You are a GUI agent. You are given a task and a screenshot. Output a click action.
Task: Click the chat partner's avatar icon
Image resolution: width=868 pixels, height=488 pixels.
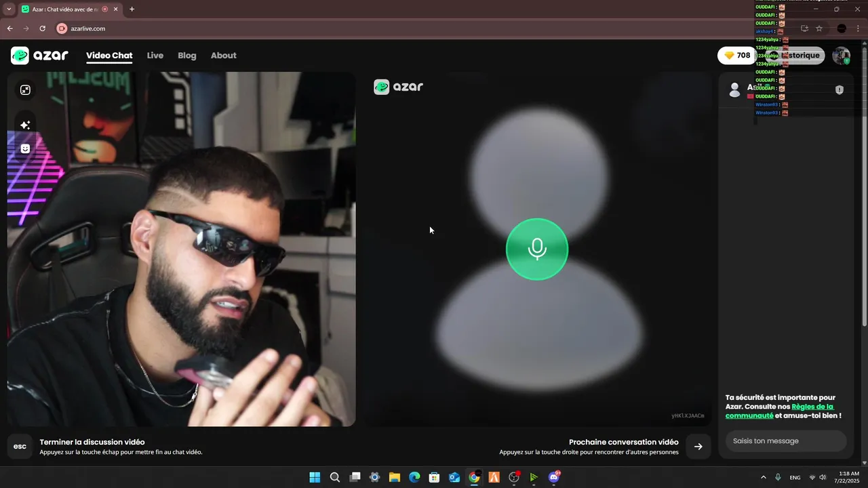734,89
